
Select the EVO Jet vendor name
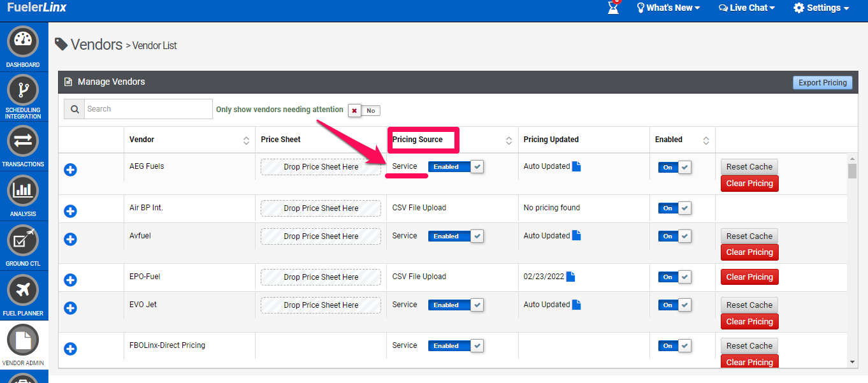(x=143, y=305)
